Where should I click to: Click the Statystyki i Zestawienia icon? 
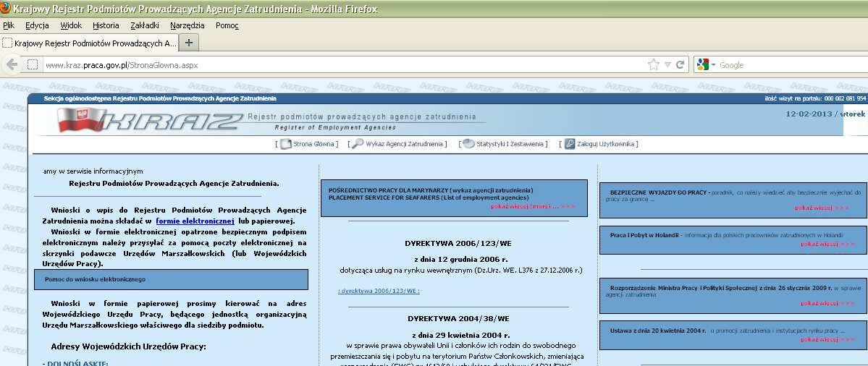[468, 144]
